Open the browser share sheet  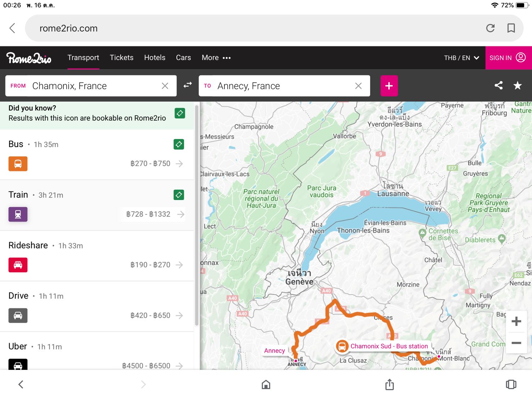point(389,384)
